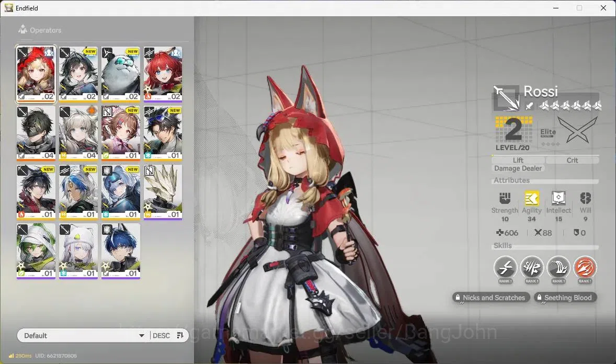Click the sort direction icon beside DESC

pyautogui.click(x=180, y=335)
